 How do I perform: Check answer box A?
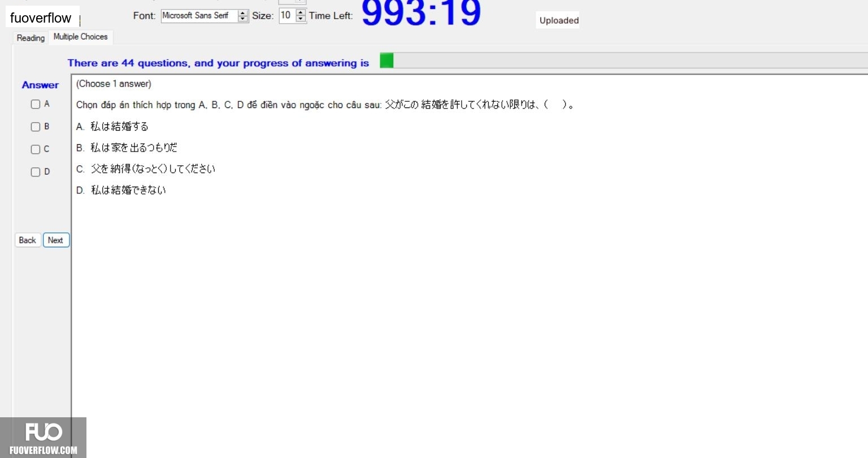(36, 104)
